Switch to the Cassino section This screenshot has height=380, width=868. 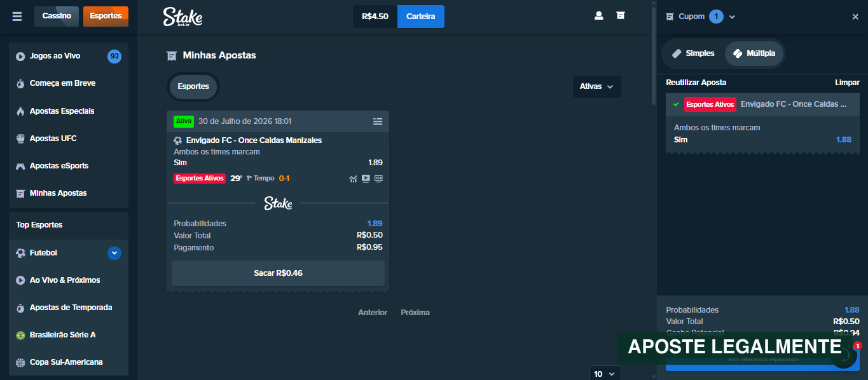tap(57, 16)
